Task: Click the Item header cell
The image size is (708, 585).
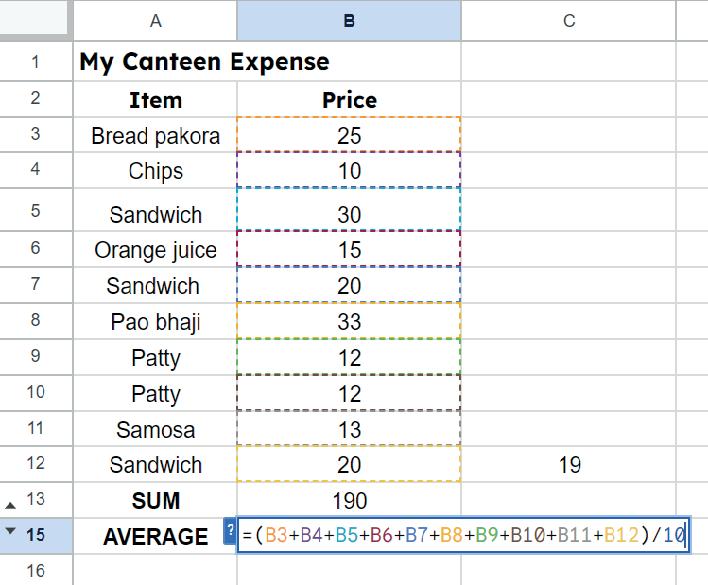Action: point(155,99)
